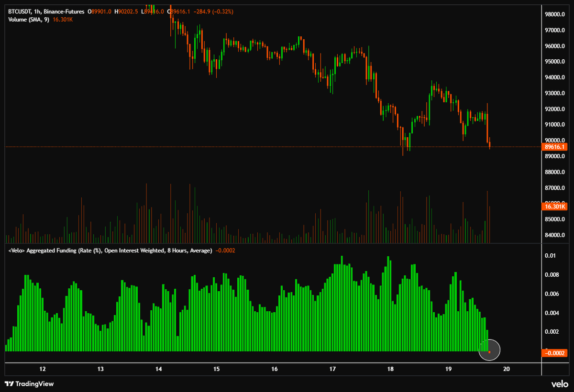Click the orange -0.0002 funding tag on axis
Image resolution: width=574 pixels, height=392 pixels.
pyautogui.click(x=554, y=353)
